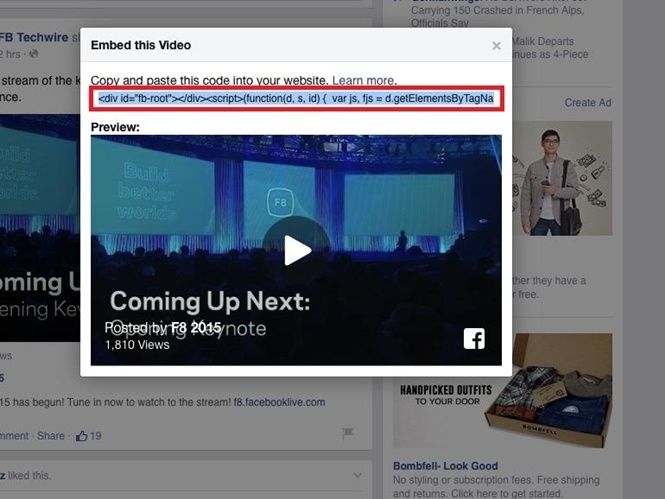The image size is (665, 499).
Task: Click the Share link under the post
Action: tap(49, 436)
